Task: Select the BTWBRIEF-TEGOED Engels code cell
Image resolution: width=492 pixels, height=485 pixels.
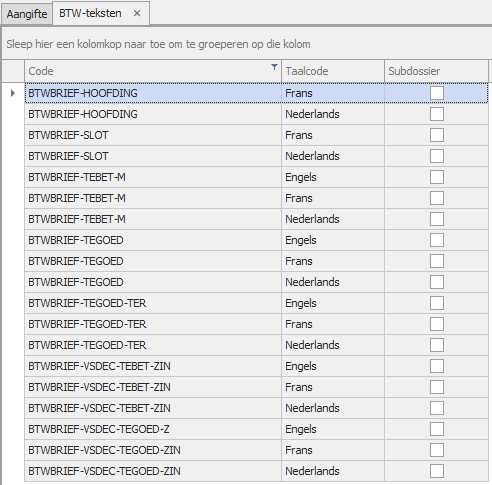Action: 153,240
